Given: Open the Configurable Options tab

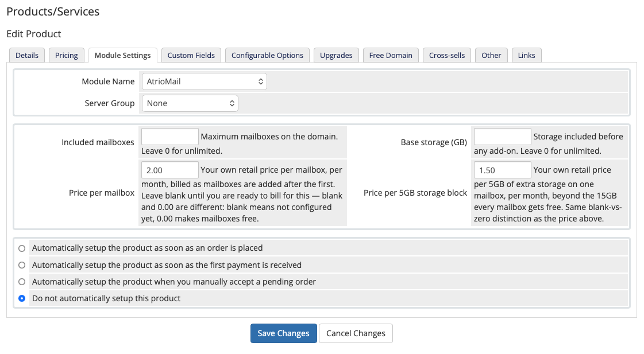Looking at the screenshot, I should [267, 56].
